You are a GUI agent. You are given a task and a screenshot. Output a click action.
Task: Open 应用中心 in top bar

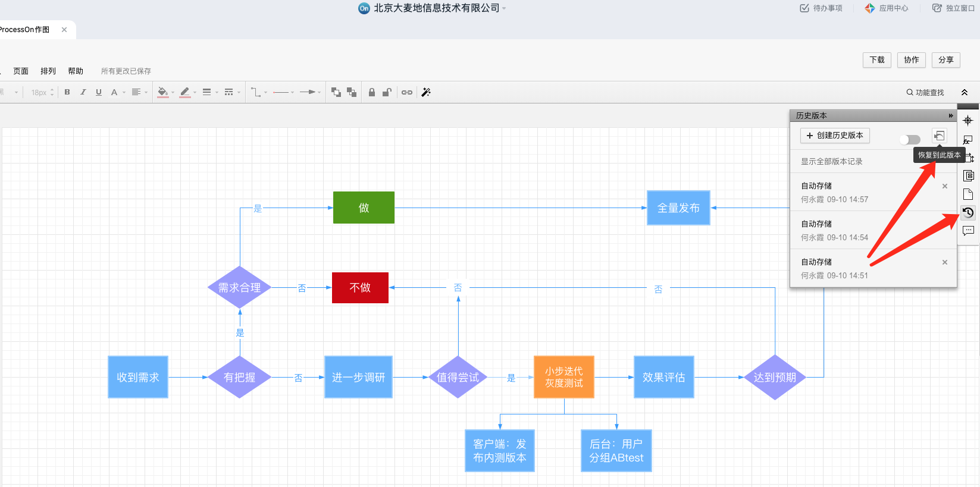[x=887, y=8]
